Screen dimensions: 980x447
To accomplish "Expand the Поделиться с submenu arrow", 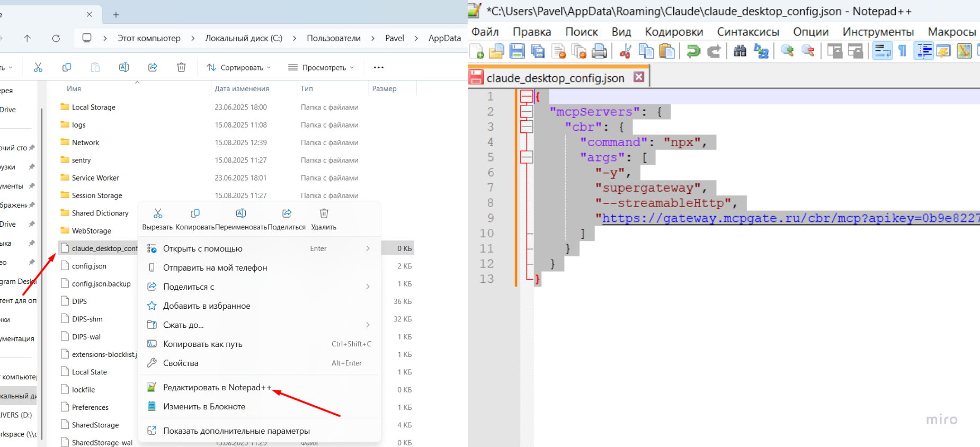I will (368, 287).
